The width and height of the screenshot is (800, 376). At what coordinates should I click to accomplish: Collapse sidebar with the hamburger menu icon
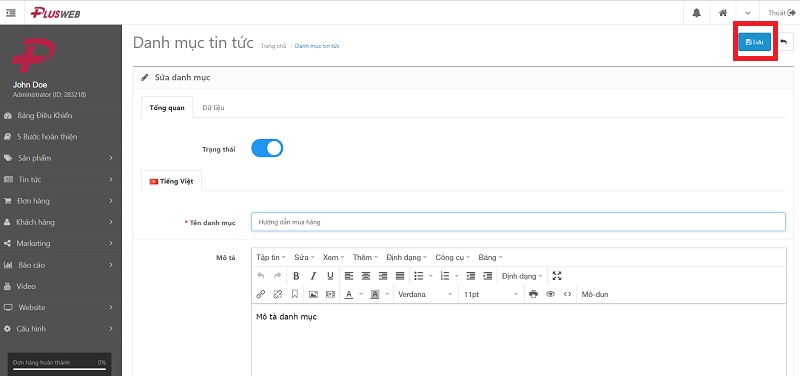[11, 13]
